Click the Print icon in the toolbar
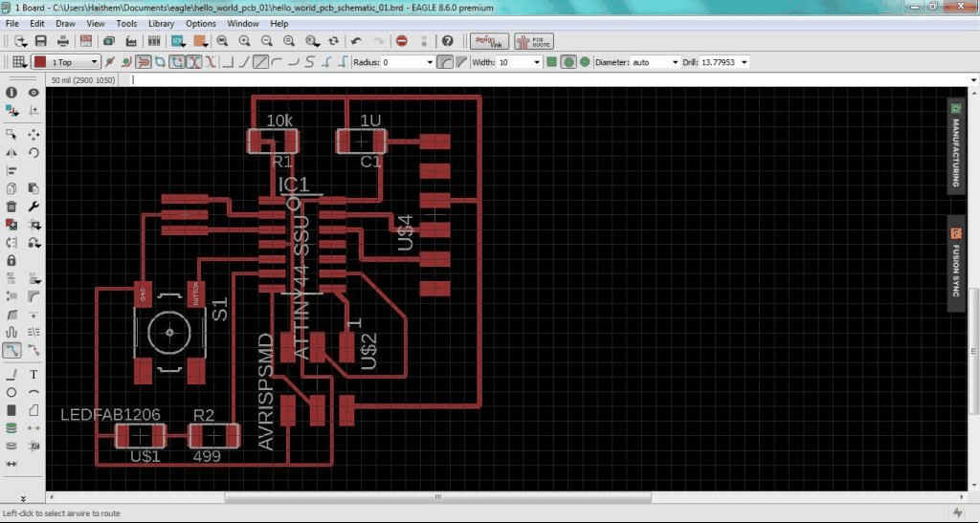980x523 pixels. [62, 41]
